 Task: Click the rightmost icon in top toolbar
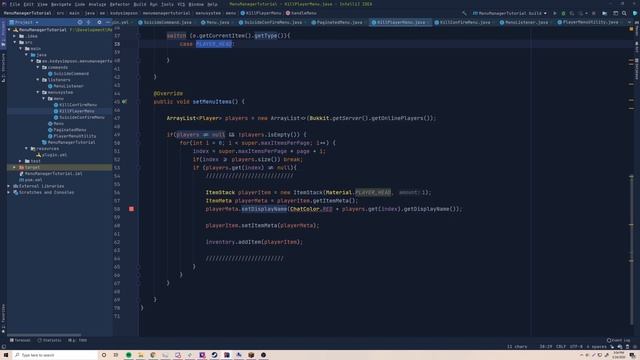[635, 13]
